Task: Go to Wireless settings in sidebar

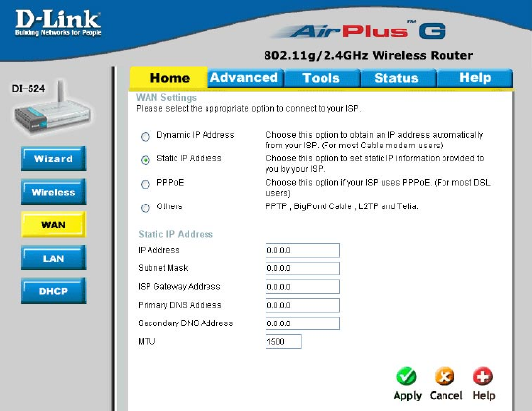Action: pyautogui.click(x=53, y=192)
